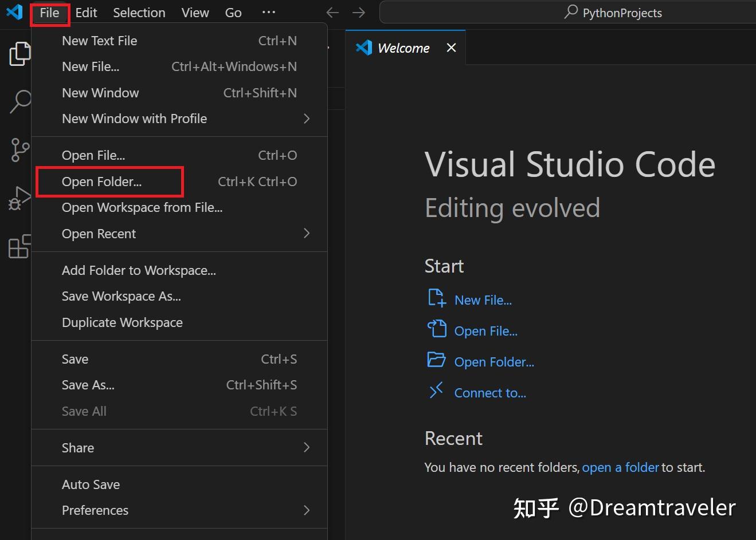The height and width of the screenshot is (540, 756).
Task: Go forward using the right arrow
Action: (359, 13)
